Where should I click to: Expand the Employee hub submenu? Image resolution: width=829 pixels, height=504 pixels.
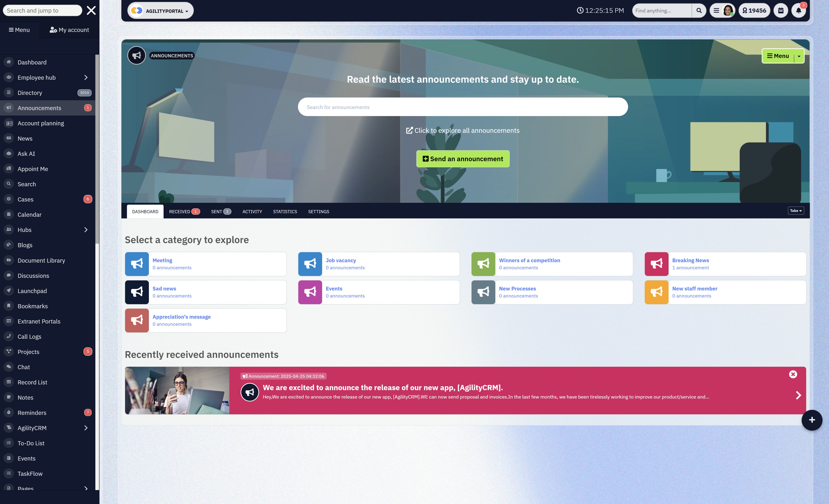coord(86,78)
